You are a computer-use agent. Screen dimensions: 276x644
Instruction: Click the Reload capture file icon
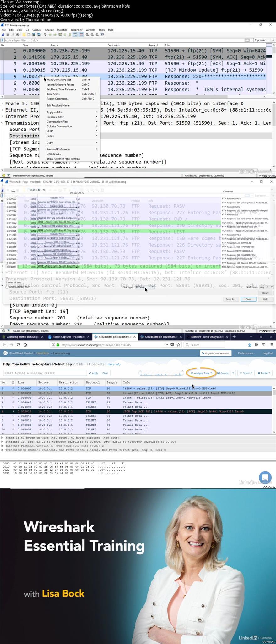[x=39, y=35]
